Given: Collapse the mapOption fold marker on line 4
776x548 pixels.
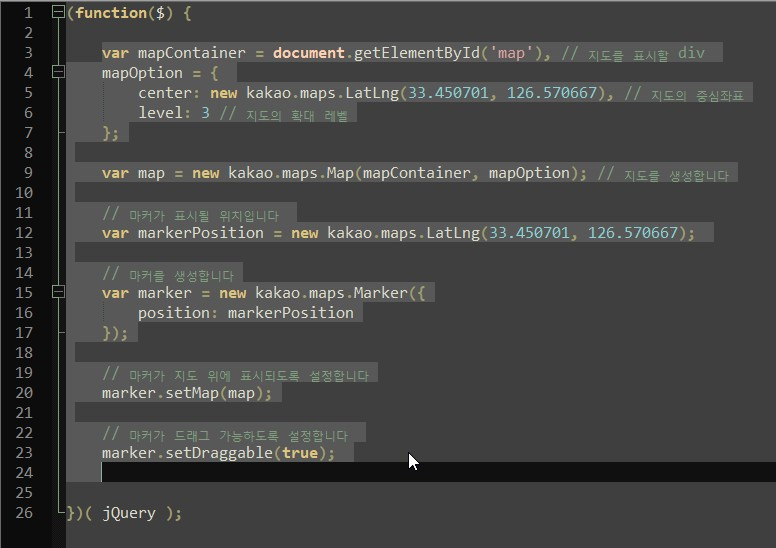Looking at the screenshot, I should pos(58,72).
